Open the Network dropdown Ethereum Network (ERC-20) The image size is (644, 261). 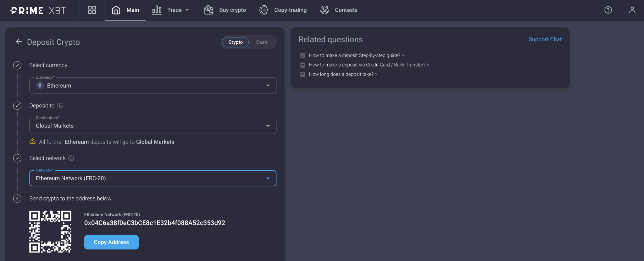coord(153,178)
